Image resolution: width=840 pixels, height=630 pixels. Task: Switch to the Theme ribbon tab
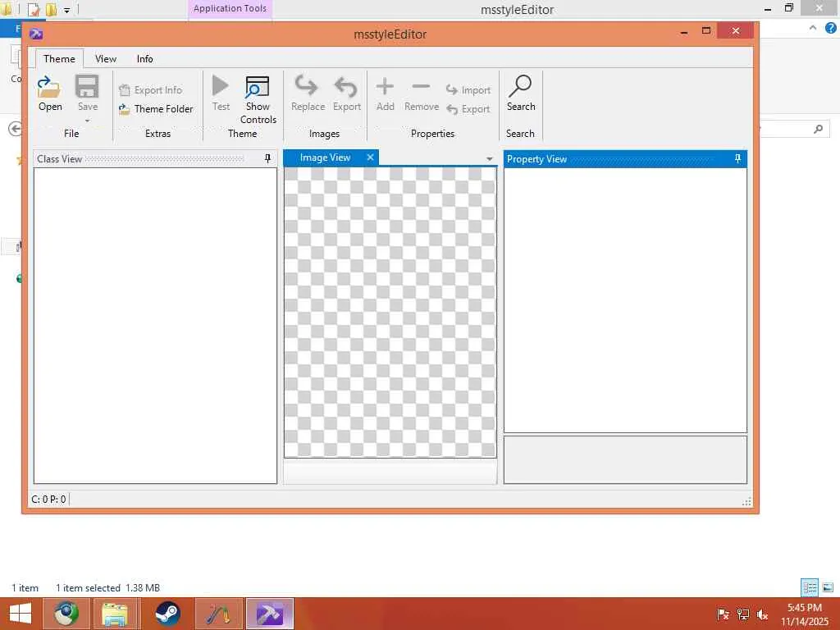[x=59, y=58]
